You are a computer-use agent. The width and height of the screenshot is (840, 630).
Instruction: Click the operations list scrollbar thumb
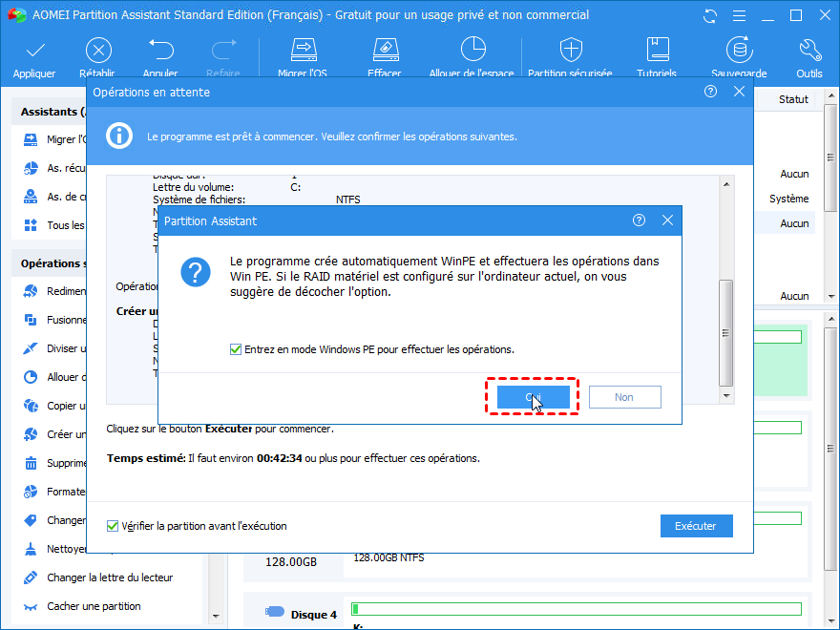tap(725, 333)
